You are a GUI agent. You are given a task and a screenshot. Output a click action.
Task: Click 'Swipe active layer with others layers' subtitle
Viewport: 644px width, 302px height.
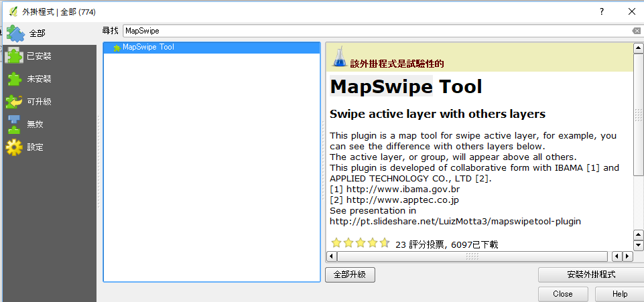click(x=438, y=114)
